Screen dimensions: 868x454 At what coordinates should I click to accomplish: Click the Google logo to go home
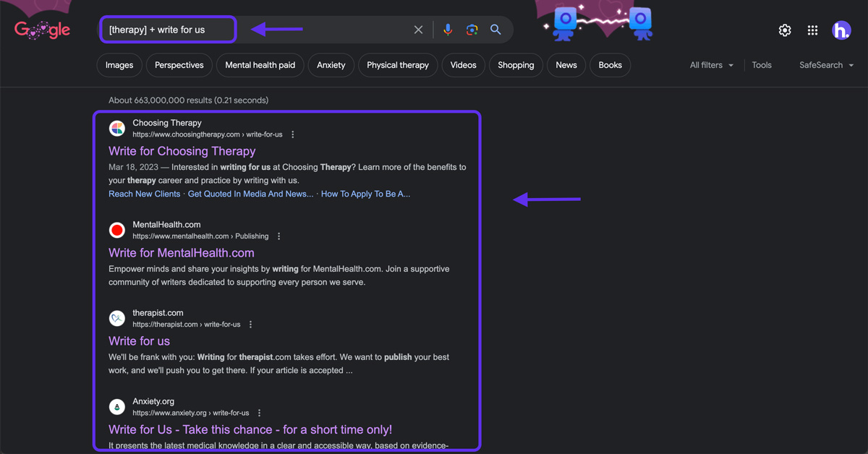pos(42,30)
